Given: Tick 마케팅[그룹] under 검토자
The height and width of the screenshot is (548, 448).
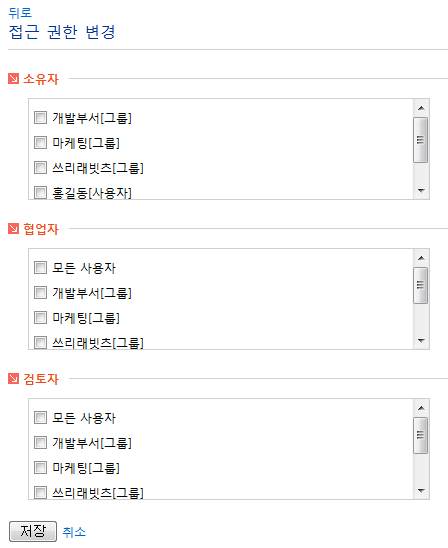Looking at the screenshot, I should pos(41,467).
